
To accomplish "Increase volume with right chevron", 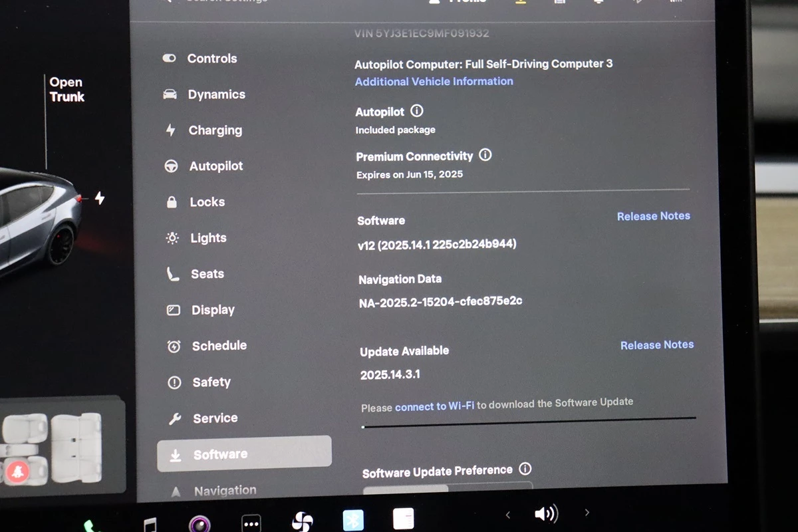I will coord(587,512).
